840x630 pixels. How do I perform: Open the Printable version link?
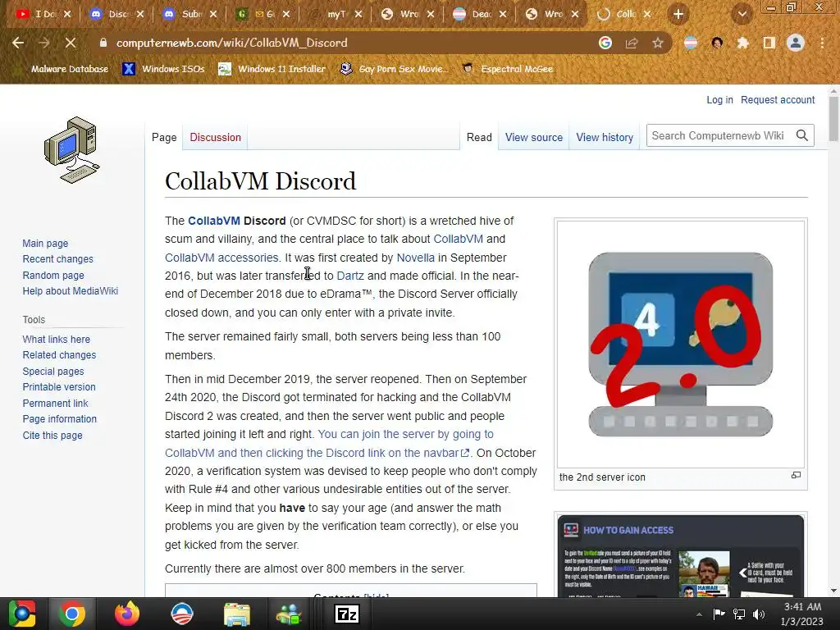(x=59, y=387)
